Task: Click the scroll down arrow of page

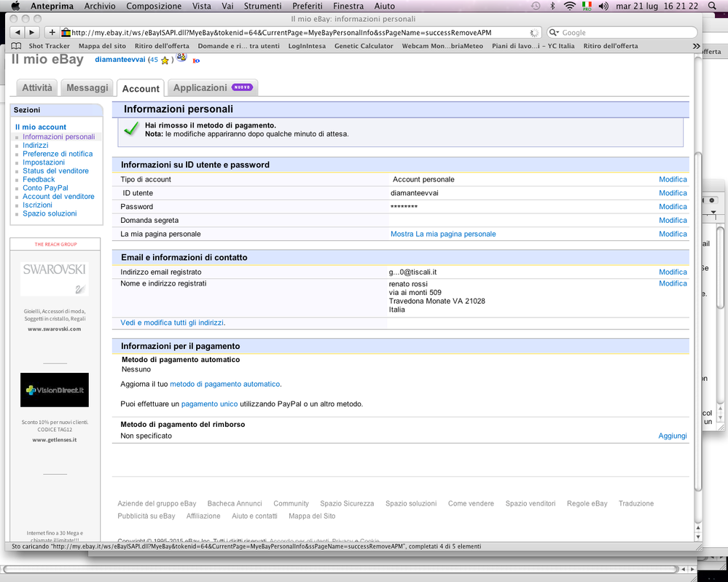Action: 698,537
